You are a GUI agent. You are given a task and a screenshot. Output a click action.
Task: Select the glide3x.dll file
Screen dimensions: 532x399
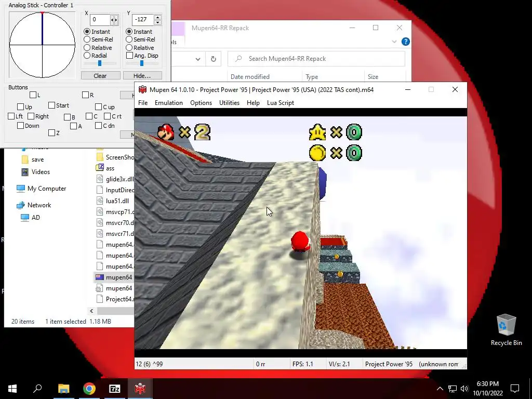click(x=115, y=179)
